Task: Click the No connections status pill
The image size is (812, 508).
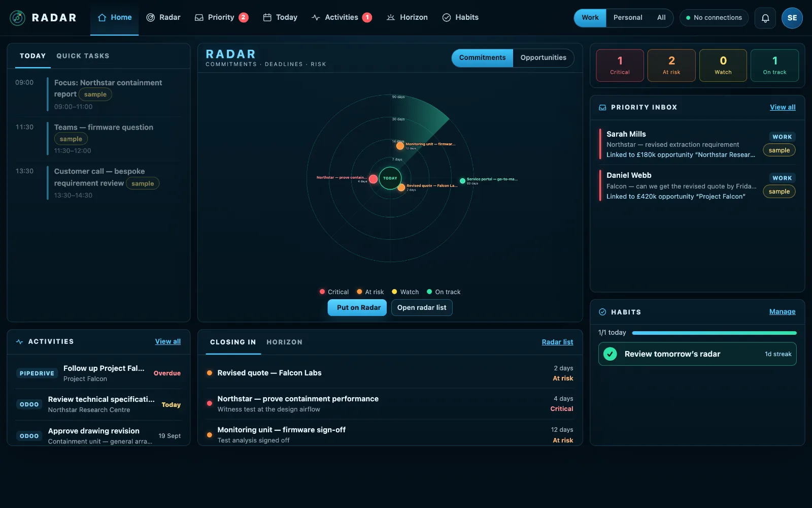Action: click(x=714, y=18)
